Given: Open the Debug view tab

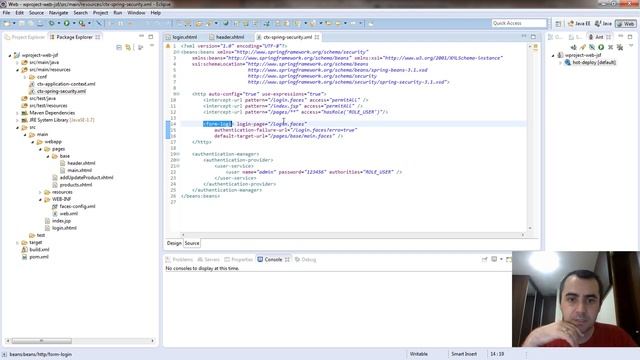Looking at the screenshot, I should point(306,260).
